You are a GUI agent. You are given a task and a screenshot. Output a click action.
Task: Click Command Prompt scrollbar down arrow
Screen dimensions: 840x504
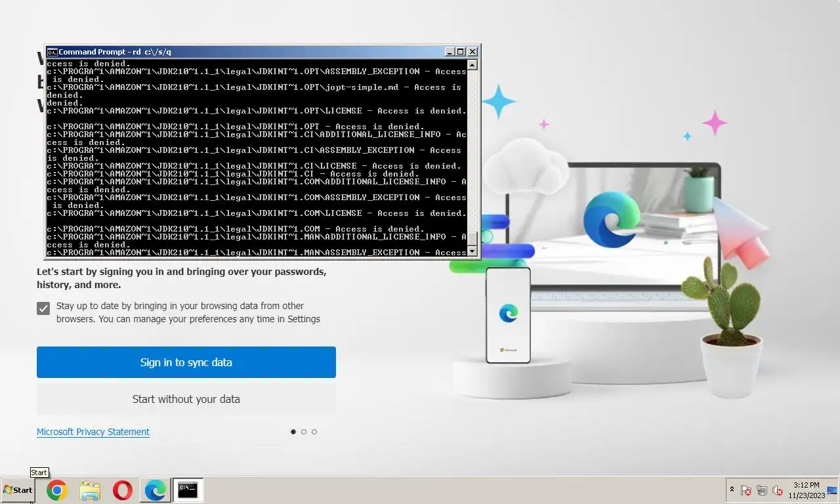[472, 251]
